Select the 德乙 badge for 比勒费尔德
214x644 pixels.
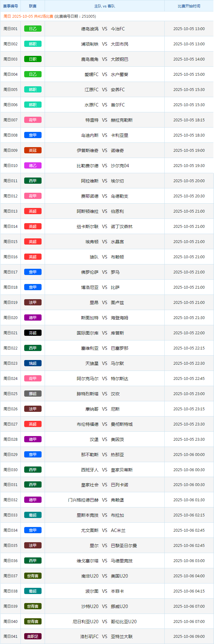point(33,166)
